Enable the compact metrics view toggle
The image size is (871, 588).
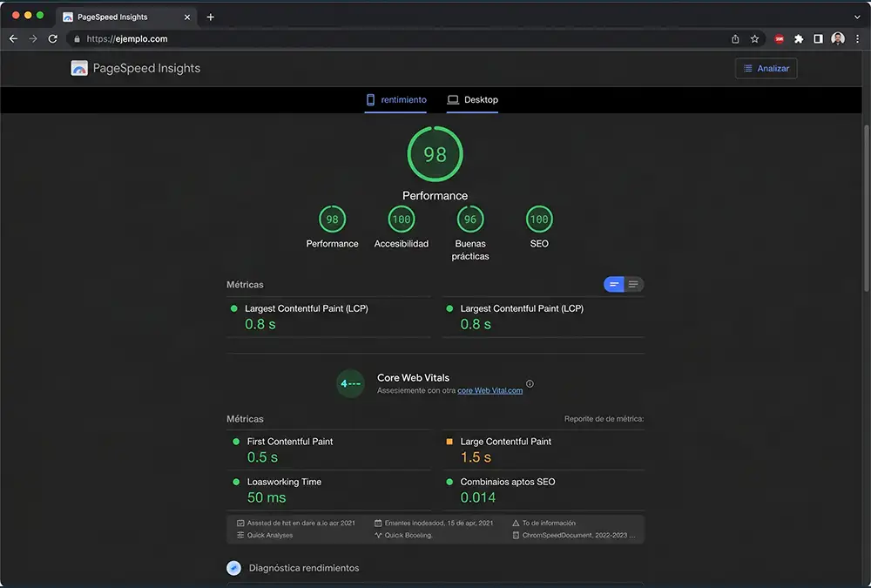(614, 285)
